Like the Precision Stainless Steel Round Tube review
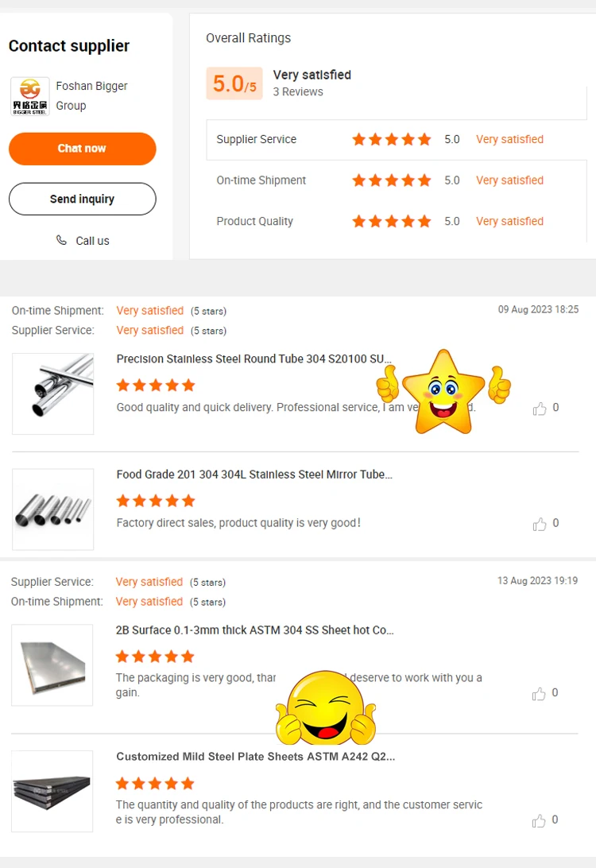596x868 pixels. [x=539, y=409]
